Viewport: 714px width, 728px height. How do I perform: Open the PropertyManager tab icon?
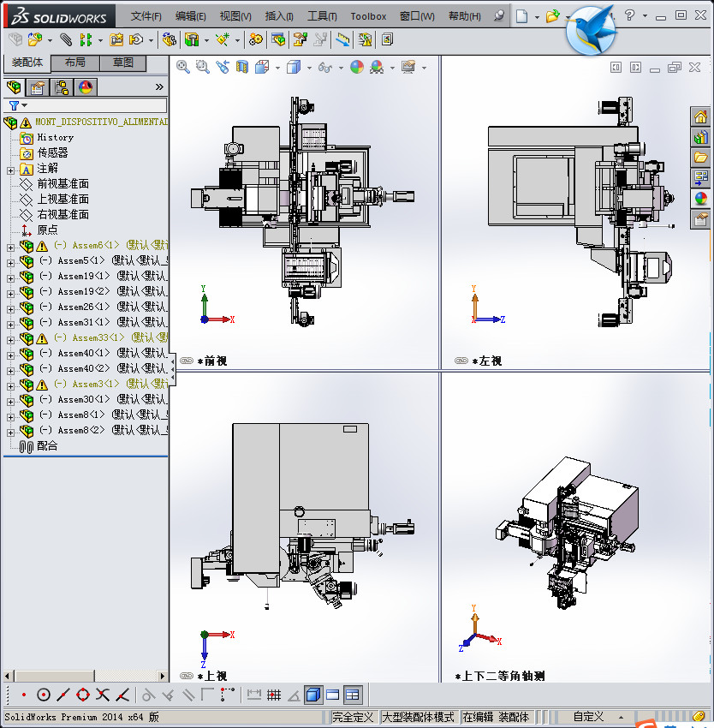pos(38,87)
